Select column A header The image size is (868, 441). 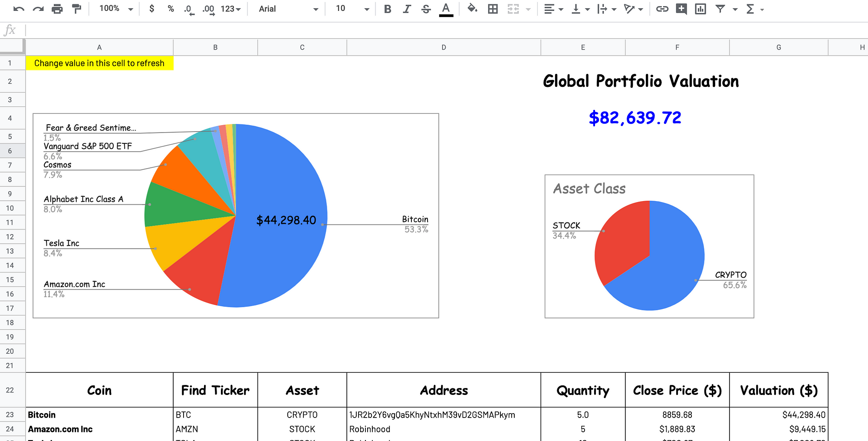point(99,47)
